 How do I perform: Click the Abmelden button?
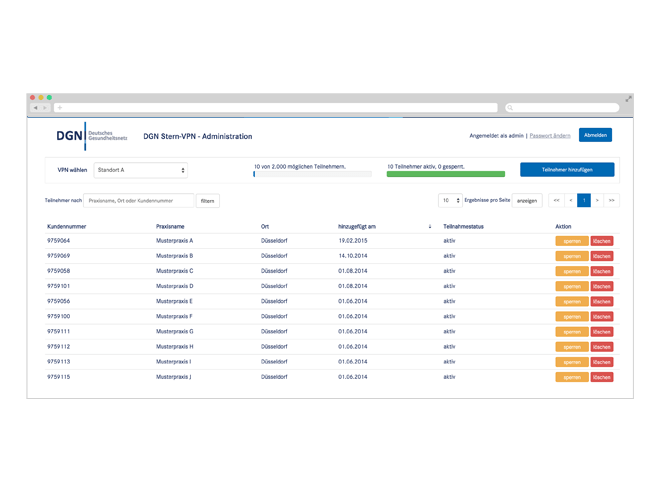point(595,135)
